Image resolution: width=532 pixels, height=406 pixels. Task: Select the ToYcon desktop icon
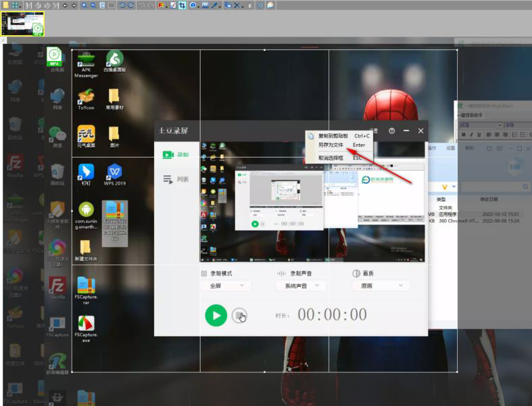click(86, 99)
